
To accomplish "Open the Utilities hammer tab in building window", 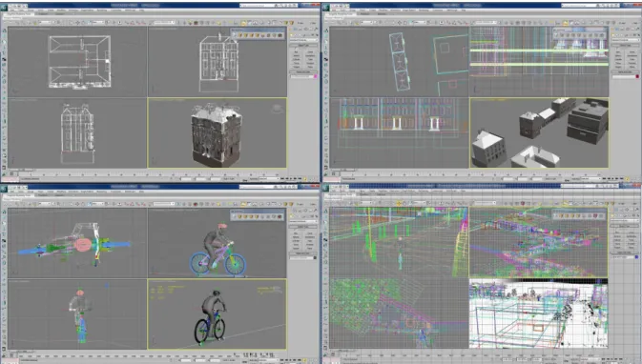I will 316,29.
